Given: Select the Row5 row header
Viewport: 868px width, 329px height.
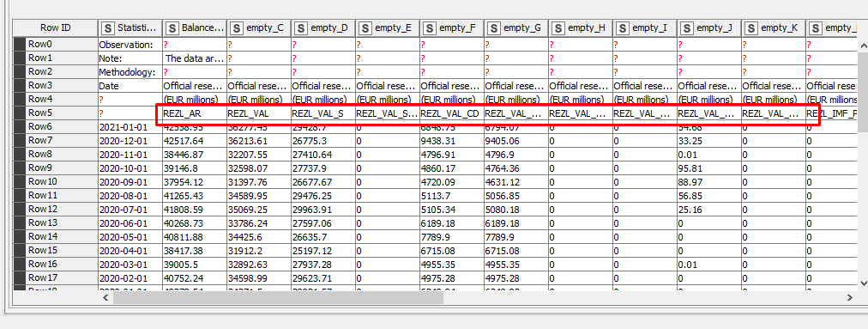Looking at the screenshot, I should coord(56,113).
